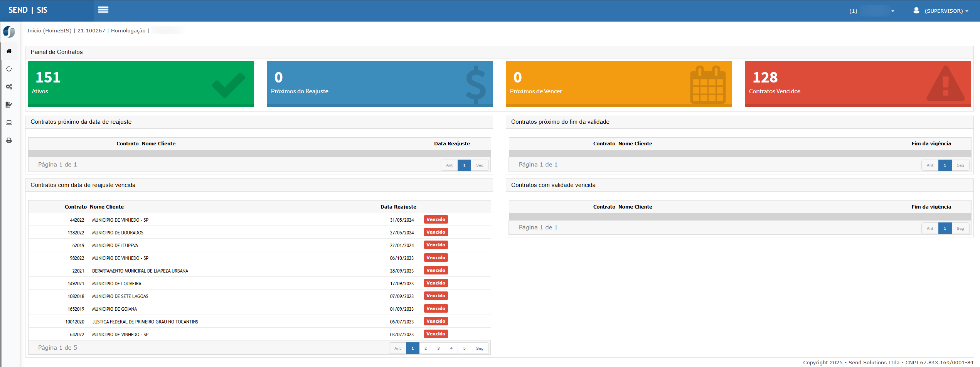Image resolution: width=980 pixels, height=367 pixels.
Task: Go to page 2 of overdue adjustments
Action: point(426,348)
